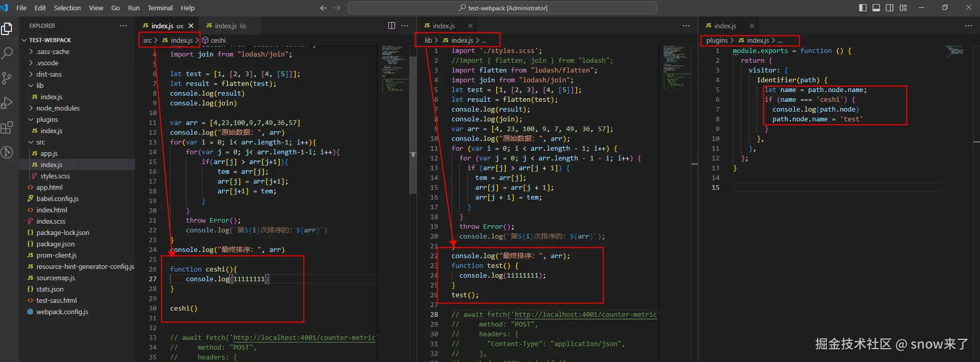Open more actions for first editor group
This screenshot has height=362, width=980.
(405, 26)
